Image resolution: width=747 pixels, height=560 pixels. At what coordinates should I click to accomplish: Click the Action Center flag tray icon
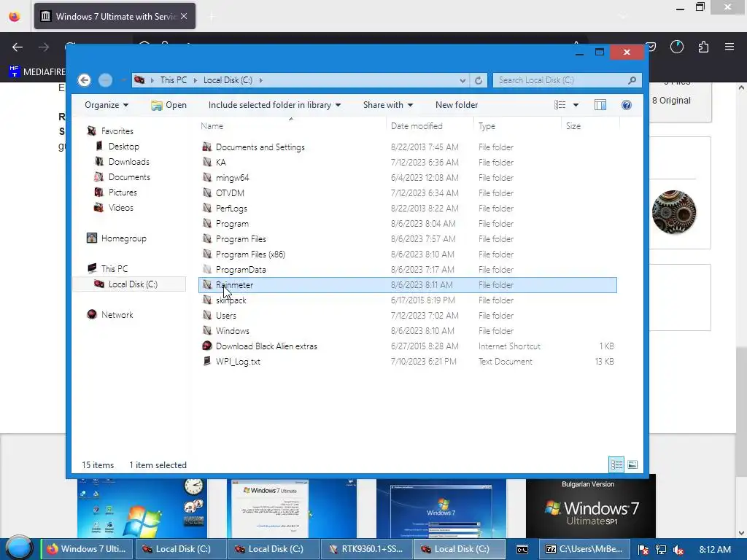click(x=643, y=550)
